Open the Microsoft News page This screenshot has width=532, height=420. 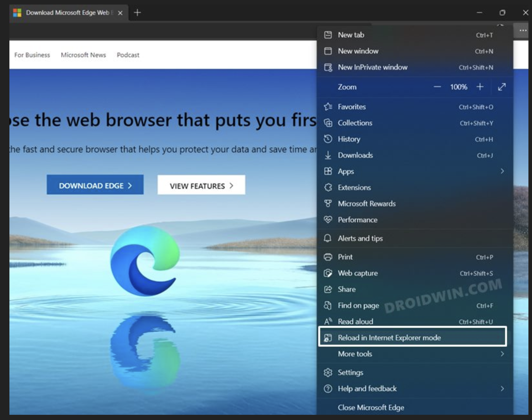83,55
